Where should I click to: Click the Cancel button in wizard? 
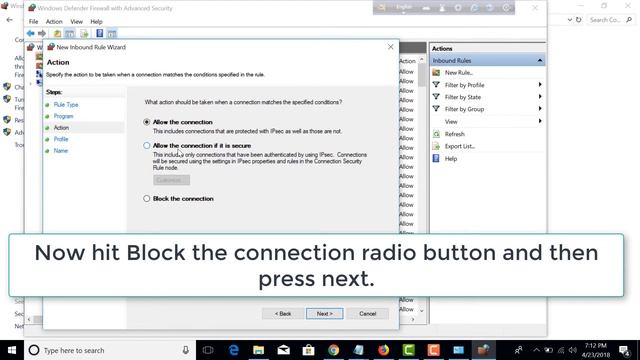[367, 313]
